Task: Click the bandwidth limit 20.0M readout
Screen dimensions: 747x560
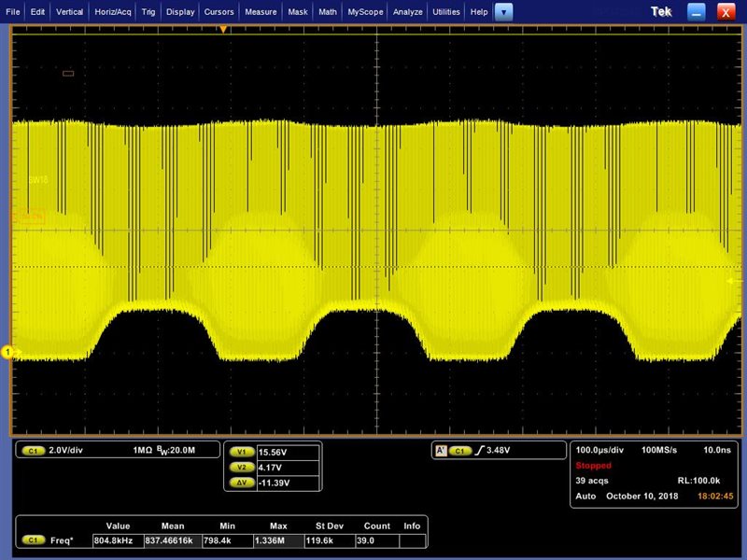Action: pyautogui.click(x=176, y=451)
